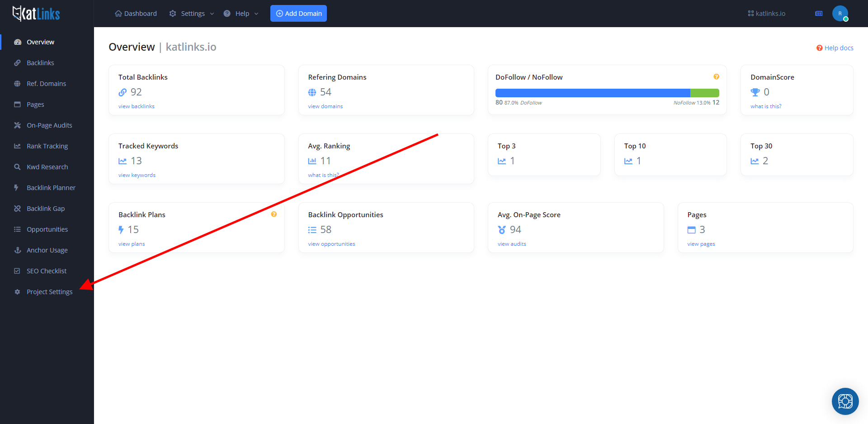Follow the view pages link
868x424 pixels.
tap(701, 244)
